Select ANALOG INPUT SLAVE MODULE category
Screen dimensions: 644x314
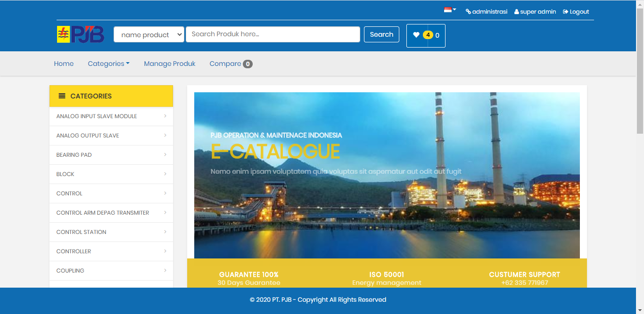[x=97, y=116]
